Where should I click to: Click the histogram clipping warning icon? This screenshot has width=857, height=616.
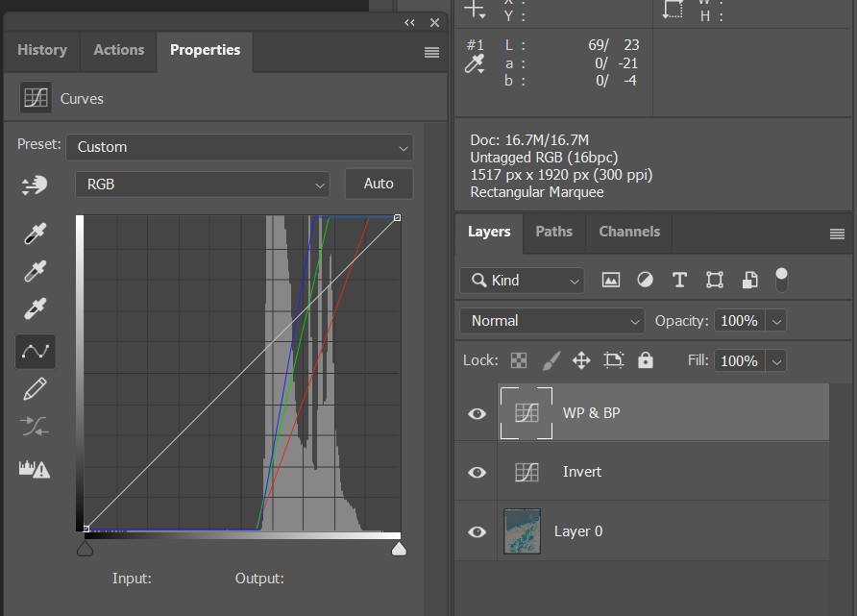click(x=35, y=469)
